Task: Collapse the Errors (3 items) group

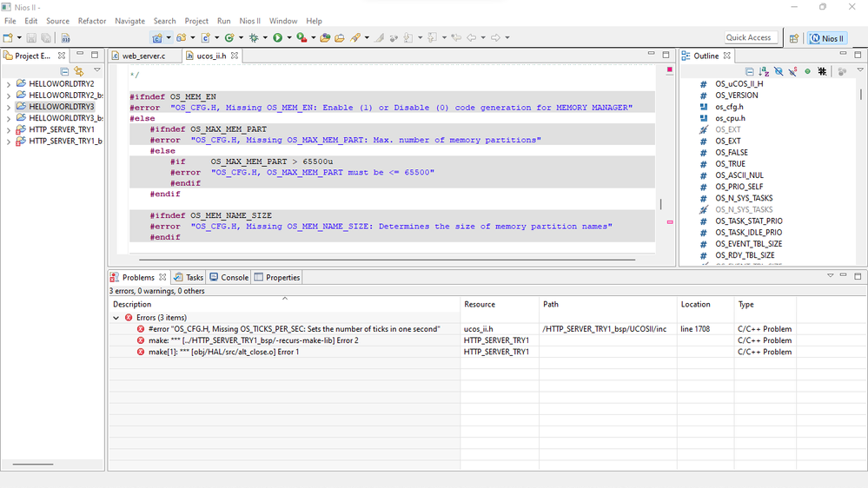Action: tap(117, 318)
